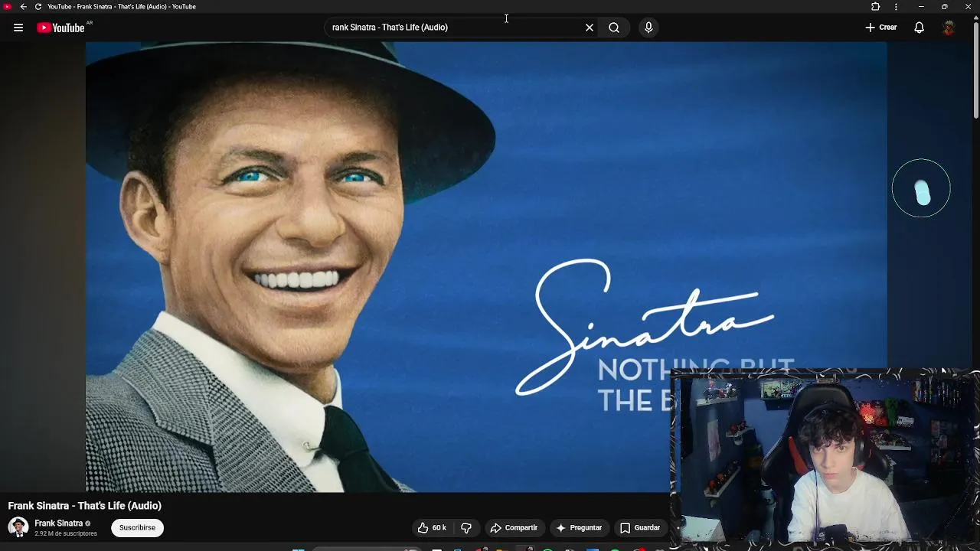980x551 pixels.
Task: Open the Preguntar AI button
Action: point(580,527)
